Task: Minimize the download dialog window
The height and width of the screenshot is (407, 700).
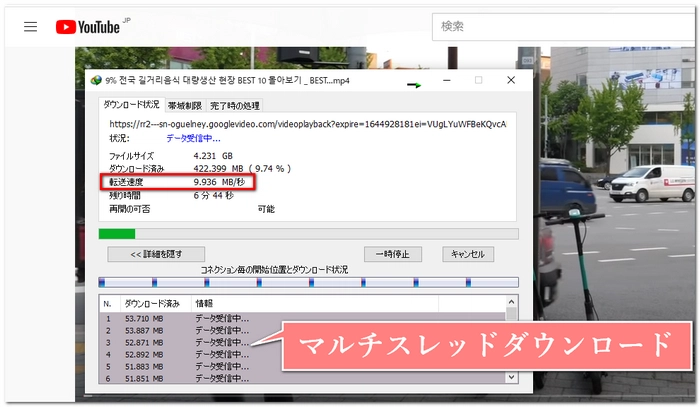Action: pyautogui.click(x=447, y=80)
